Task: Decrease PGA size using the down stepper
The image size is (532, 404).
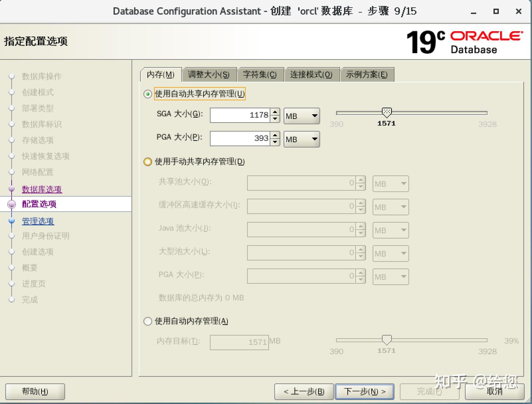Action: [x=275, y=142]
